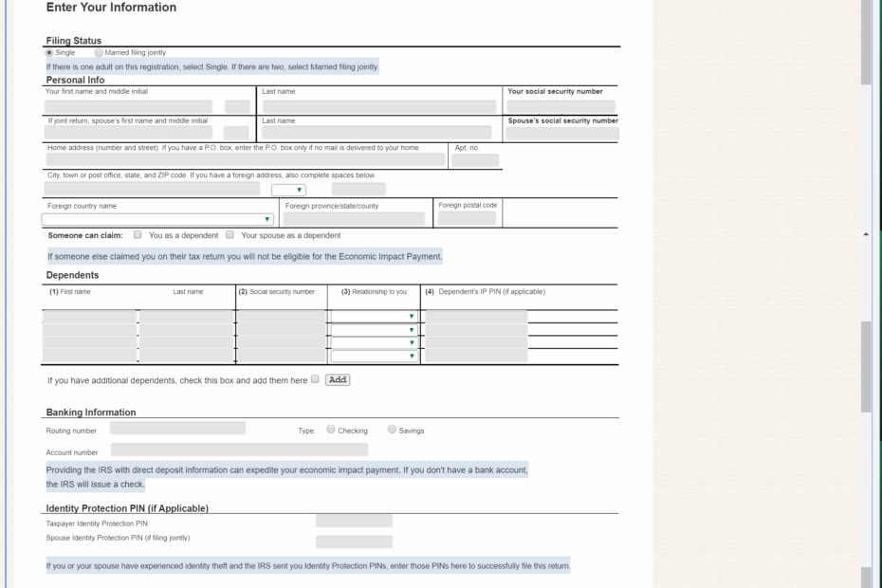Screen dimensions: 882x588
Task: Select the Single filing status
Action: [48, 53]
